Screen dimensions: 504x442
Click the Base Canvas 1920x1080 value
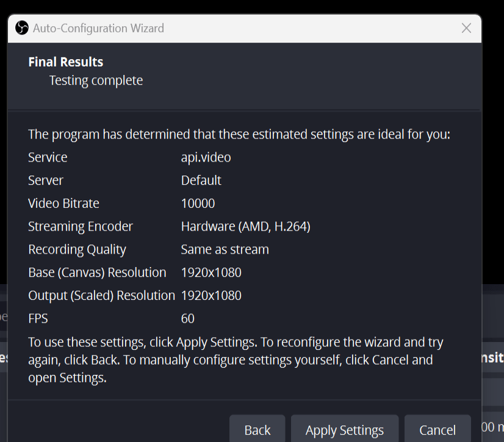point(211,273)
